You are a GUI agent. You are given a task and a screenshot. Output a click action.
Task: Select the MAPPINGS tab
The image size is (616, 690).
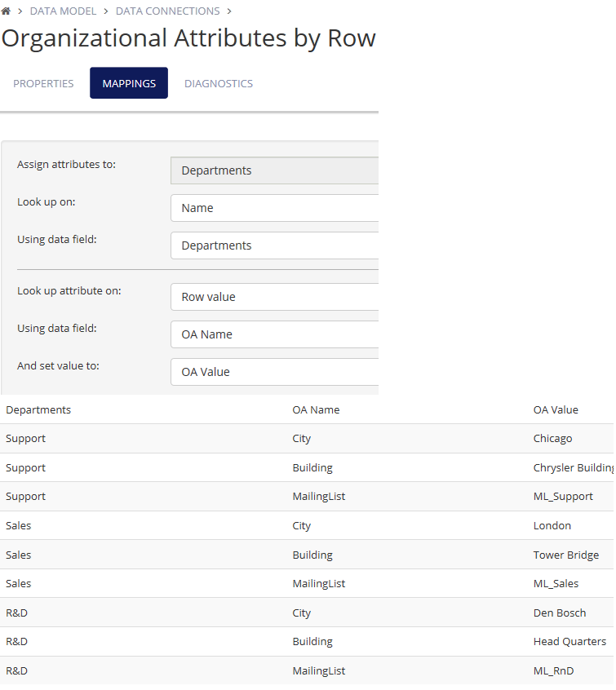pyautogui.click(x=128, y=82)
